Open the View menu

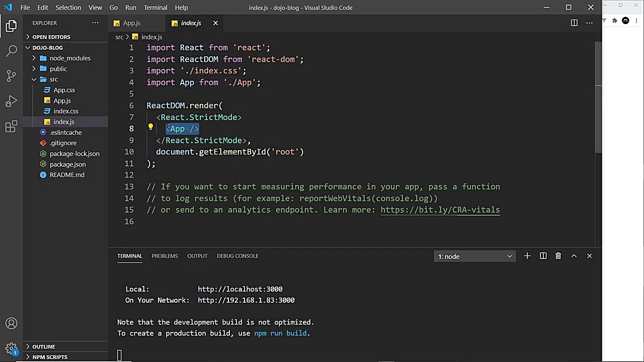click(x=95, y=8)
